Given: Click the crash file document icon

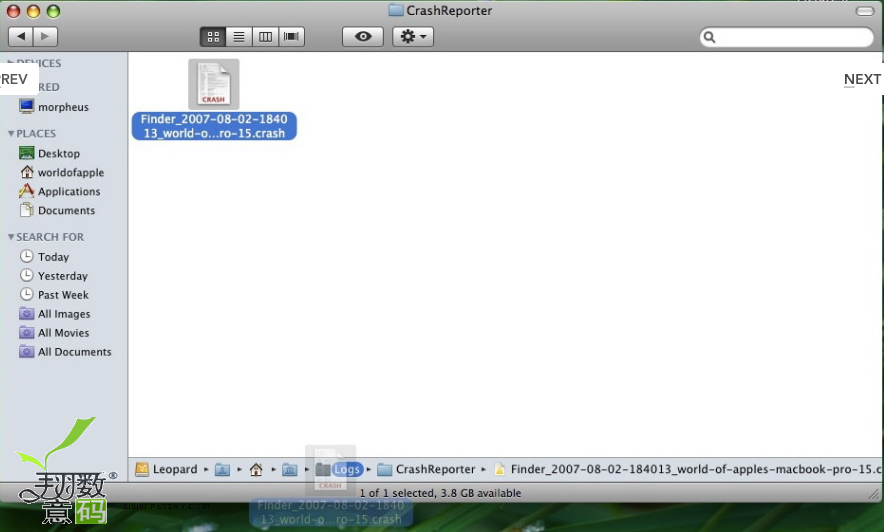Looking at the screenshot, I should click(x=214, y=84).
